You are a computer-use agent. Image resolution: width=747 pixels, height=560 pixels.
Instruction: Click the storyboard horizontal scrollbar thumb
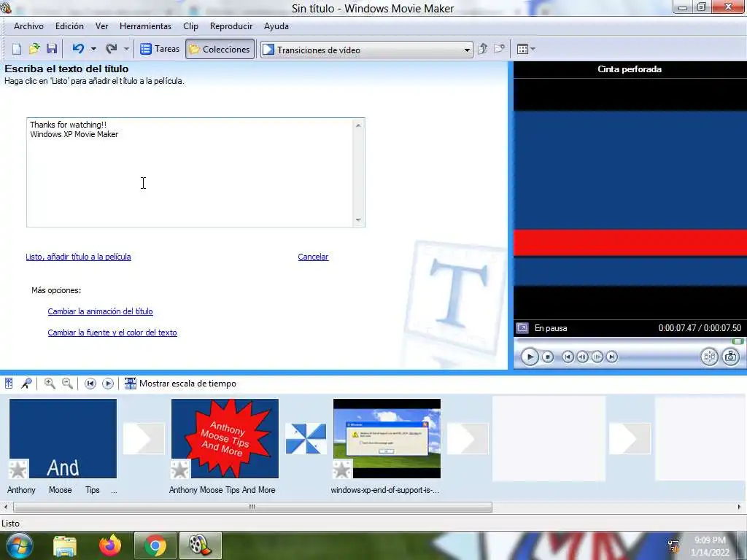252,507
